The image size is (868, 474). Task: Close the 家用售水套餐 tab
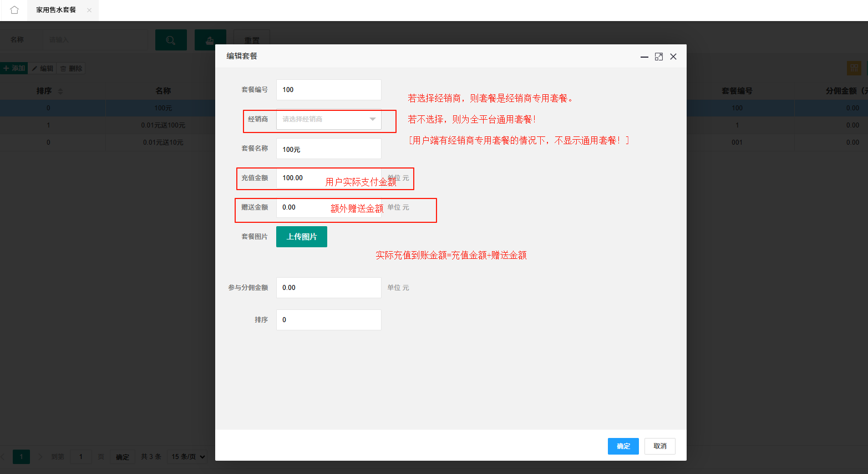[x=89, y=10]
